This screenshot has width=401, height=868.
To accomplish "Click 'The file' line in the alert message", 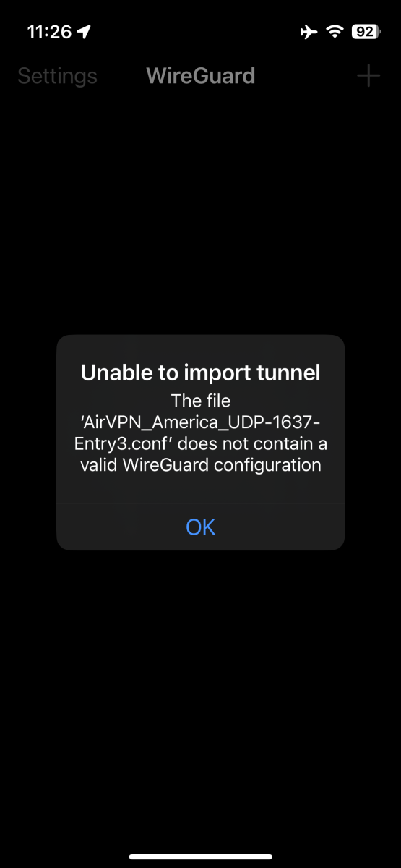I will [200, 399].
